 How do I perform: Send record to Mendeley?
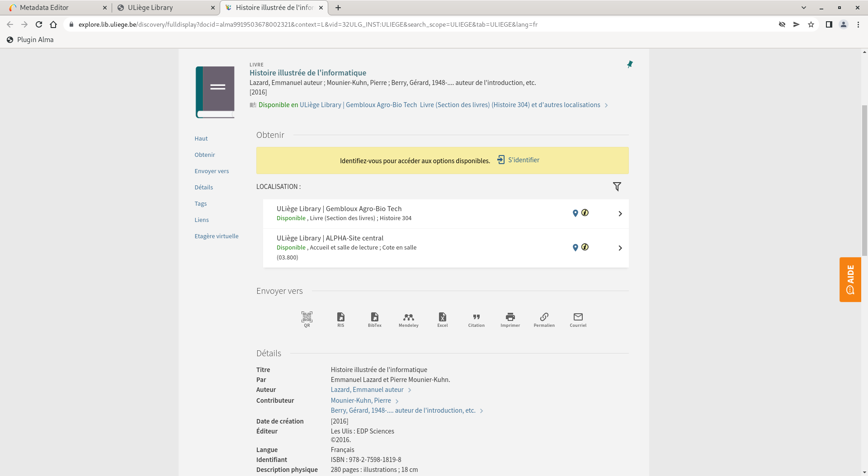(409, 319)
